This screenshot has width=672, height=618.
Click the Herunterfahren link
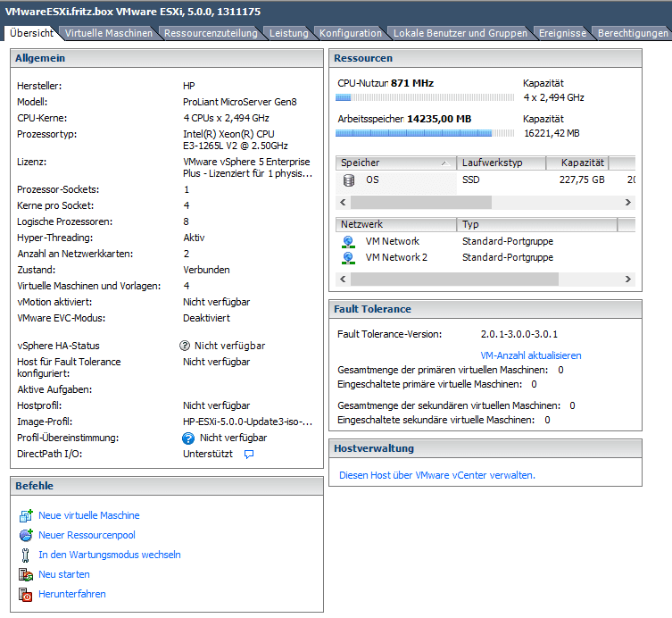click(72, 595)
